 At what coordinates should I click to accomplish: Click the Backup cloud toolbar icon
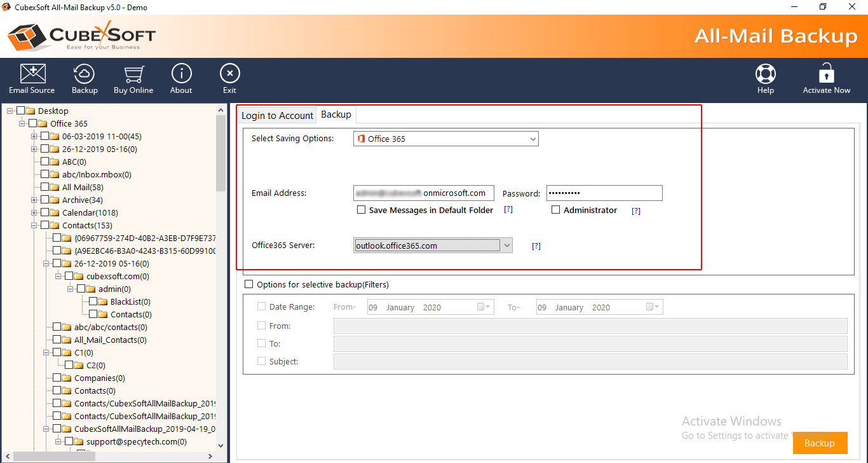pos(85,79)
